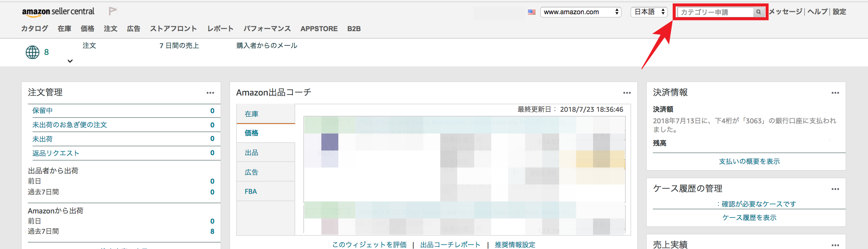Open the ストアフロント menu
The height and width of the screenshot is (249, 868).
(x=173, y=29)
